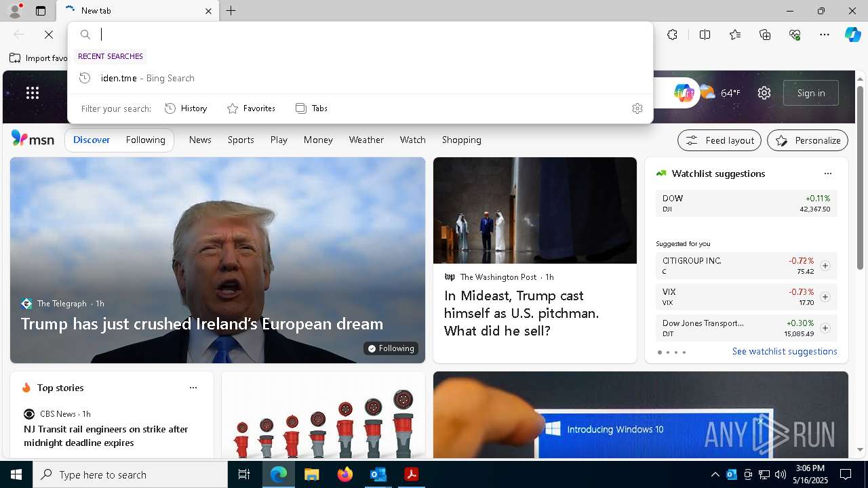This screenshot has height=488, width=868.
Task: Open News section
Action: point(200,140)
